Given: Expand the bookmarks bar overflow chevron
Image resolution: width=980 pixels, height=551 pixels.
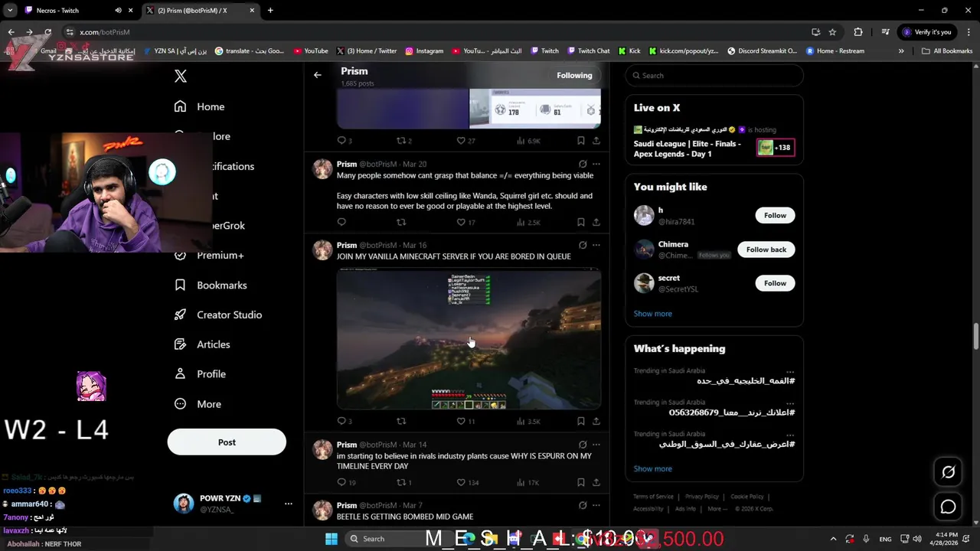Looking at the screenshot, I should (x=901, y=51).
